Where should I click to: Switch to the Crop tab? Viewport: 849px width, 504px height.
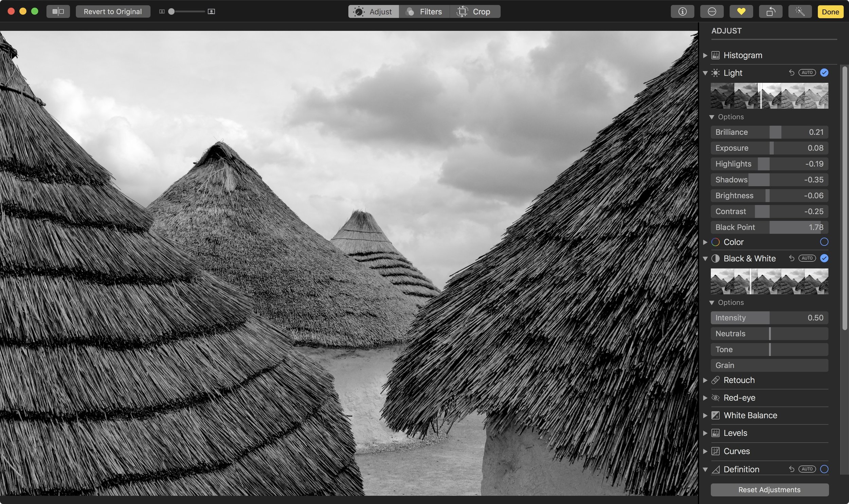click(475, 12)
